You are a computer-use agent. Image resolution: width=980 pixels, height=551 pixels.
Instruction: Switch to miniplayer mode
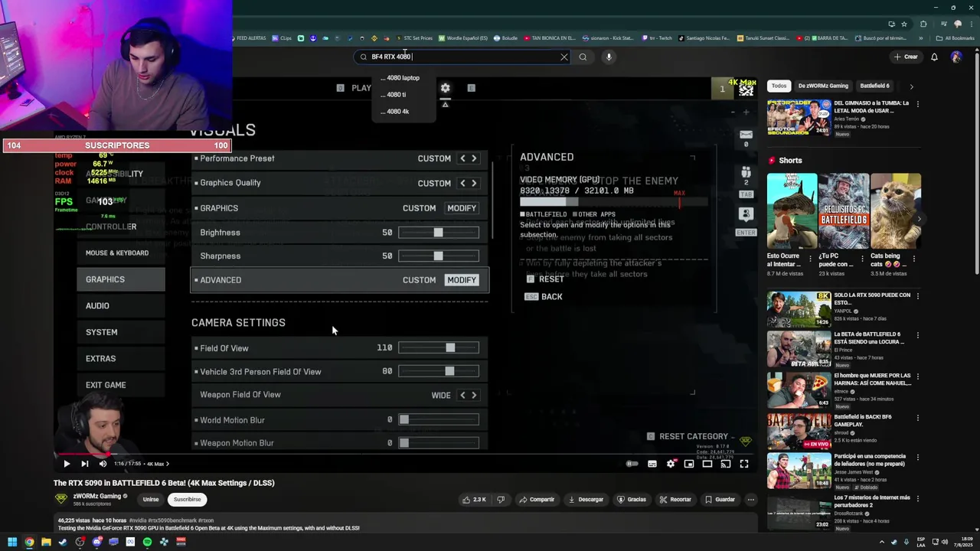coord(689,464)
